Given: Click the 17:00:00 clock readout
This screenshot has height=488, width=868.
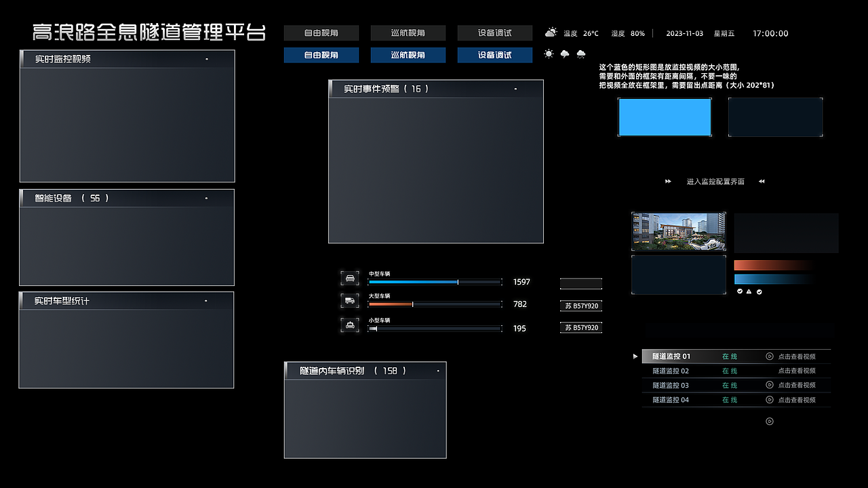Looking at the screenshot, I should pos(770,33).
